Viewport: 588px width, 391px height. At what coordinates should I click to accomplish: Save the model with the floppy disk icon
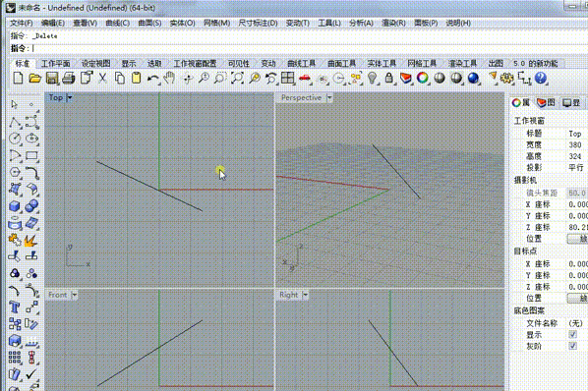(52, 78)
